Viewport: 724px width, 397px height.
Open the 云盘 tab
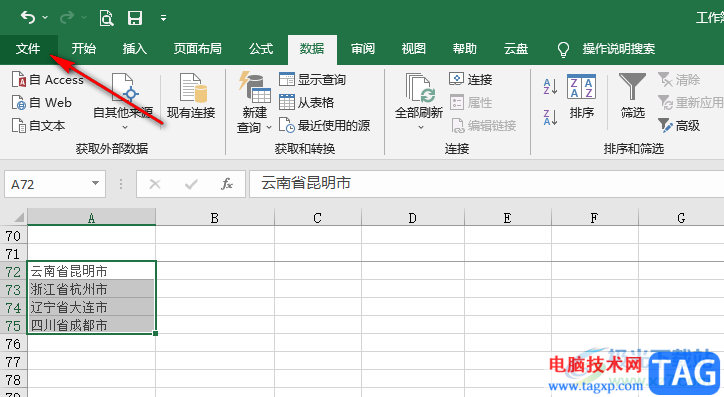coord(516,48)
